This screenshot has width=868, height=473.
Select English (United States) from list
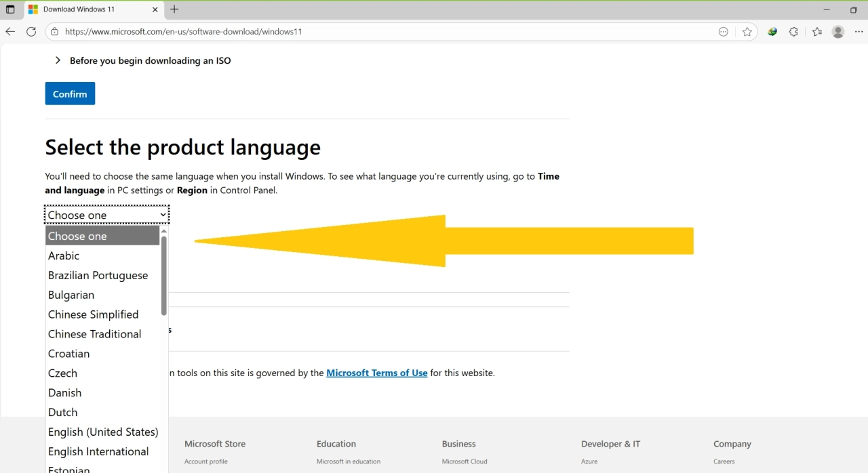103,432
